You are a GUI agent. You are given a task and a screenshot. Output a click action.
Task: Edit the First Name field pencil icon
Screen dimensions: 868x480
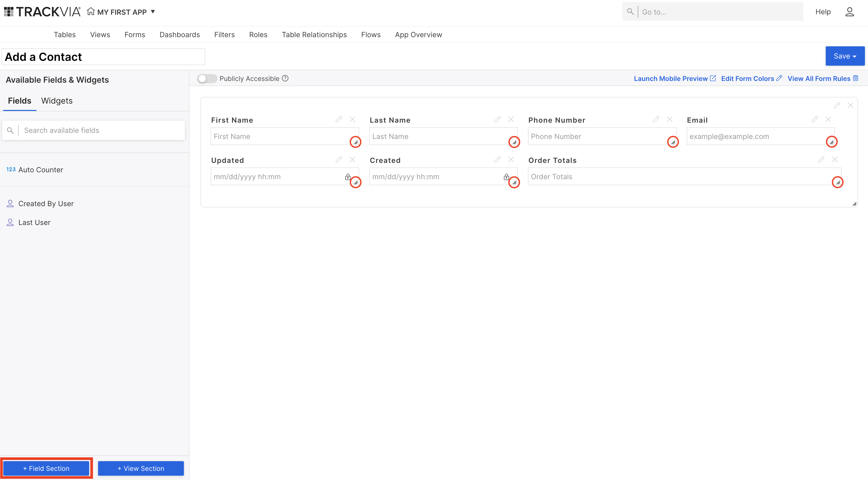[x=339, y=119]
